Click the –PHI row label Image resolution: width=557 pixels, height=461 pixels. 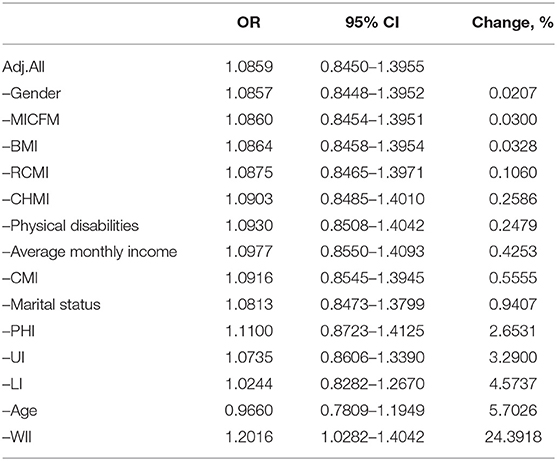point(18,331)
